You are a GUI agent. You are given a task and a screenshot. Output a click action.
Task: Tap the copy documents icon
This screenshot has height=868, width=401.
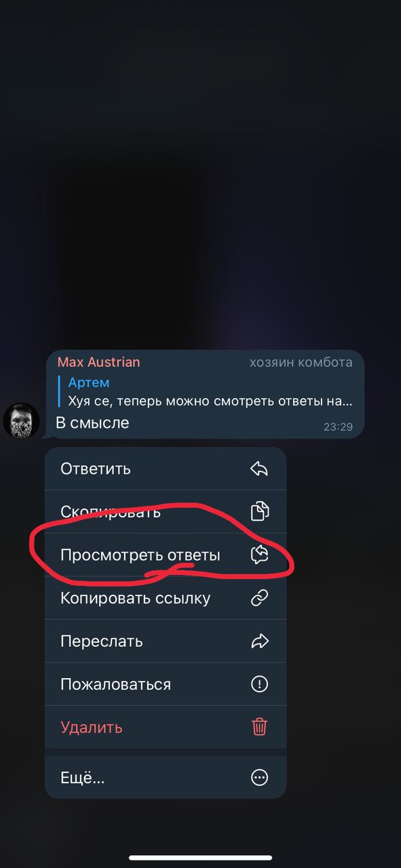(x=260, y=511)
